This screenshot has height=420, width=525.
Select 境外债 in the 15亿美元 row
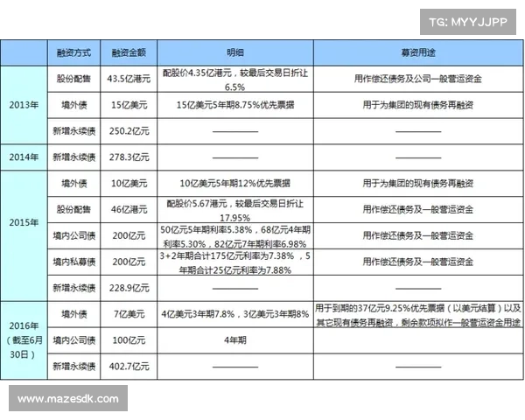point(73,105)
